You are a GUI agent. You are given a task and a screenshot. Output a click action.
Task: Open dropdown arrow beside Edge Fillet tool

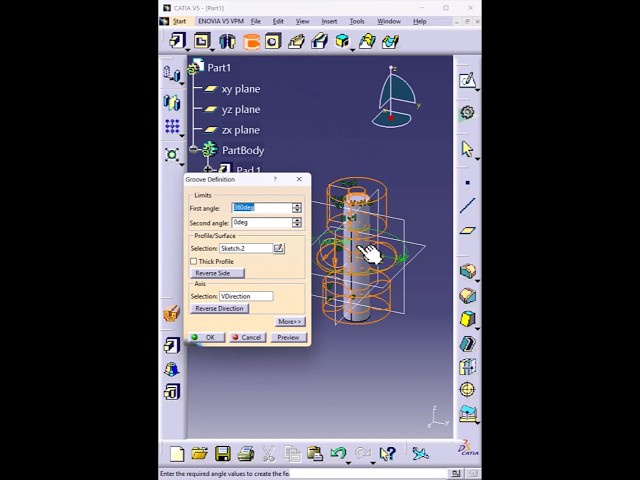[477, 281]
